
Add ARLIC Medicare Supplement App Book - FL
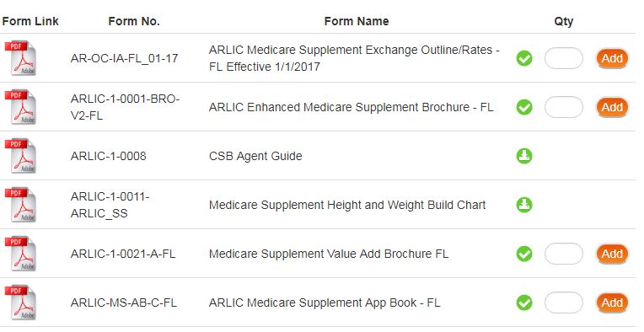click(x=612, y=303)
